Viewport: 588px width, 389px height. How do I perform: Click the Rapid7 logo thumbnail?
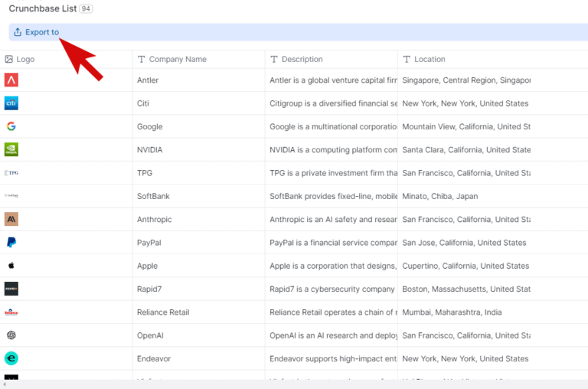coord(11,289)
